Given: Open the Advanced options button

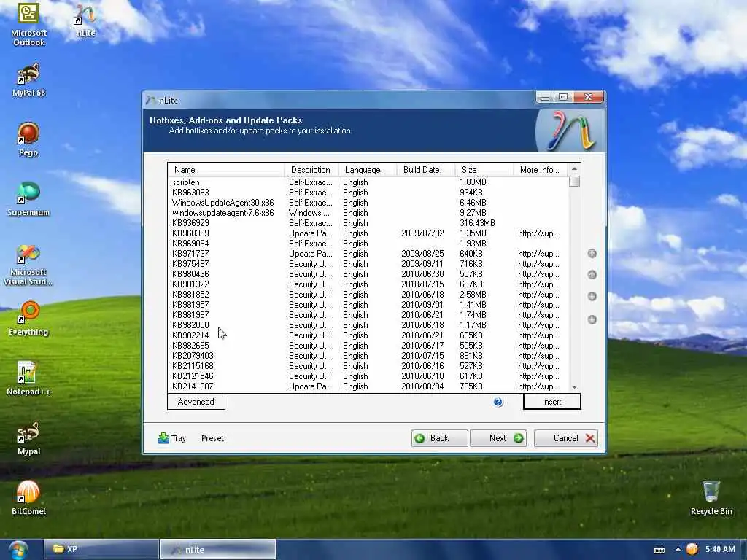Looking at the screenshot, I should (196, 402).
